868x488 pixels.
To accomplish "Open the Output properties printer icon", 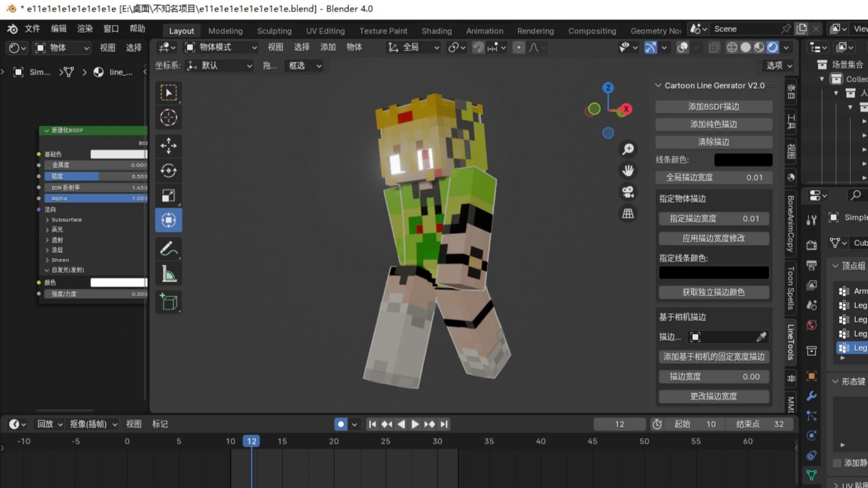I will 811,265.
